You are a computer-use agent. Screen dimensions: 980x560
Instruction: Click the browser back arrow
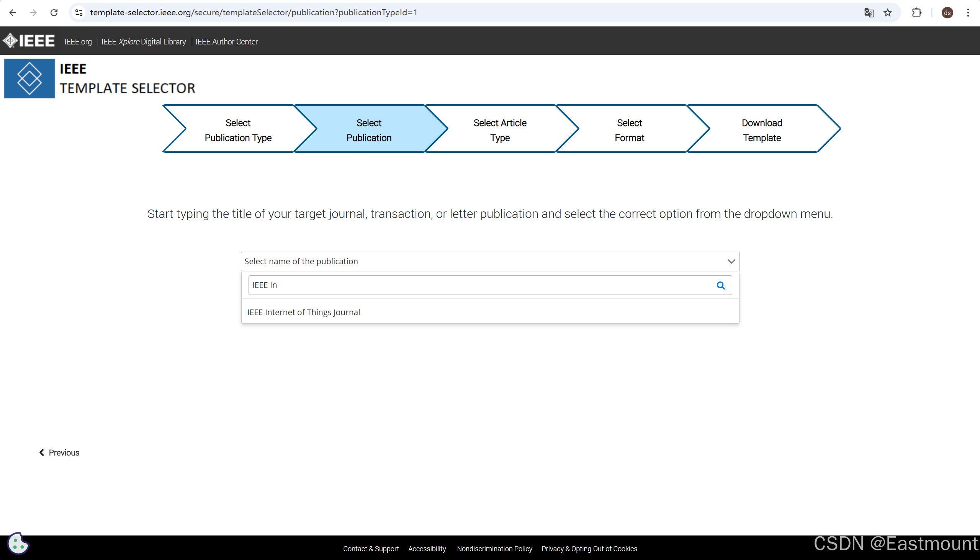(x=13, y=13)
